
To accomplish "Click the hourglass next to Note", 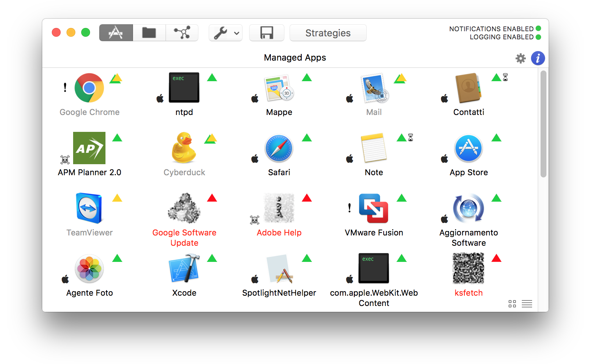I will 410,137.
